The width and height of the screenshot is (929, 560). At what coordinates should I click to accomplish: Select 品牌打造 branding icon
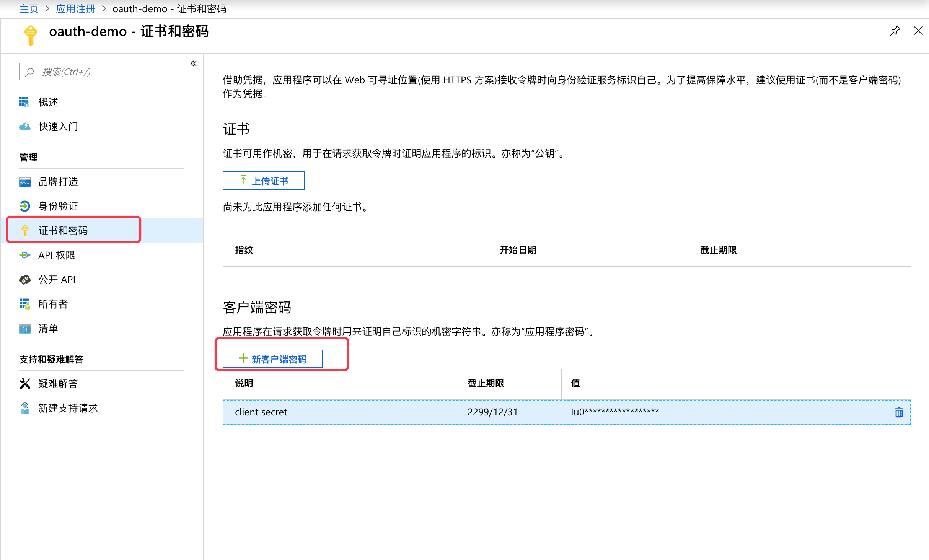pos(24,182)
